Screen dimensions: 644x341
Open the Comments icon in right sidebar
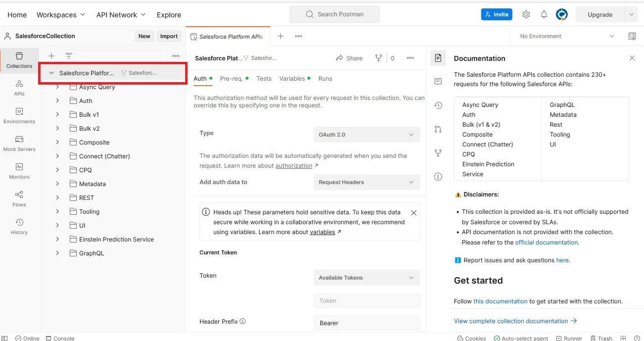tap(438, 81)
